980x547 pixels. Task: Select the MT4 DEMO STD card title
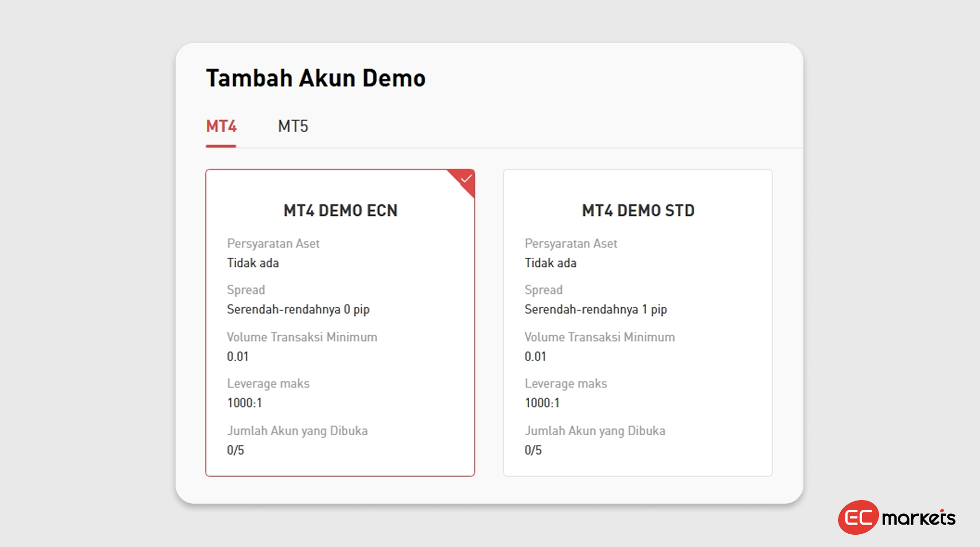[x=638, y=210]
